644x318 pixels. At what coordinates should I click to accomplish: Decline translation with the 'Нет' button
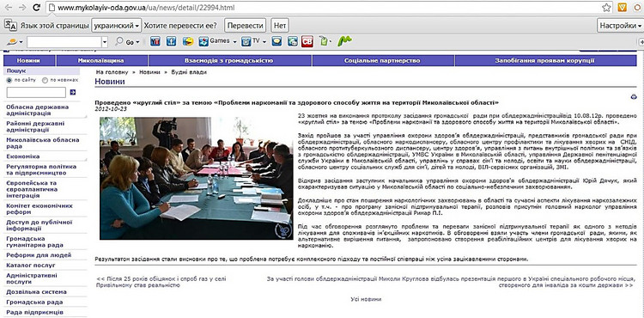point(280,26)
